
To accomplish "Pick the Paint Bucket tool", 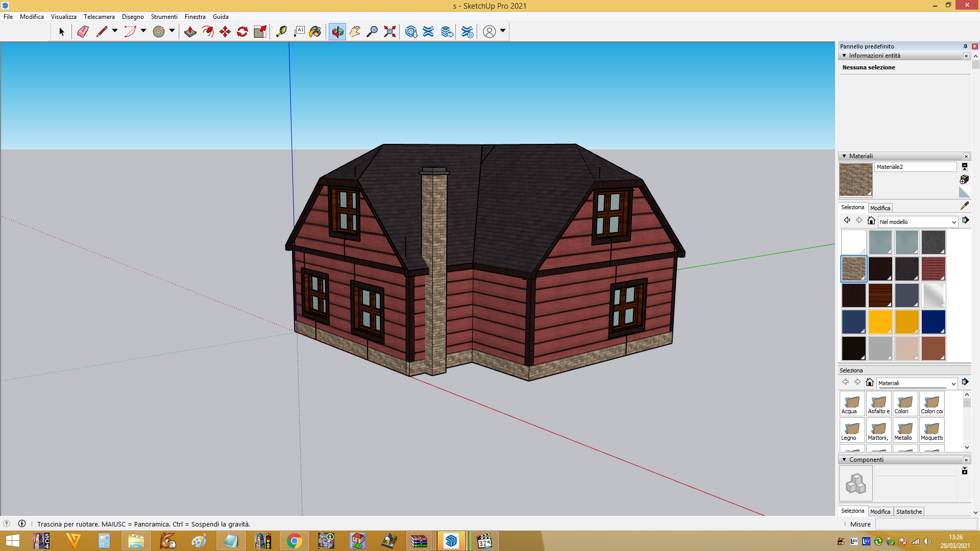I will point(315,32).
